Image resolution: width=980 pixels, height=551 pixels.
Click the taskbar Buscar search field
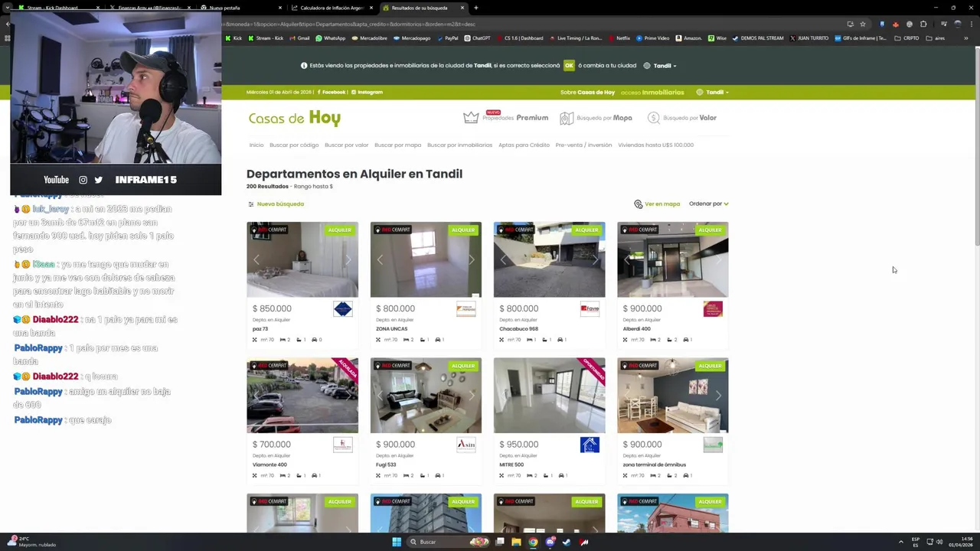tap(446, 542)
